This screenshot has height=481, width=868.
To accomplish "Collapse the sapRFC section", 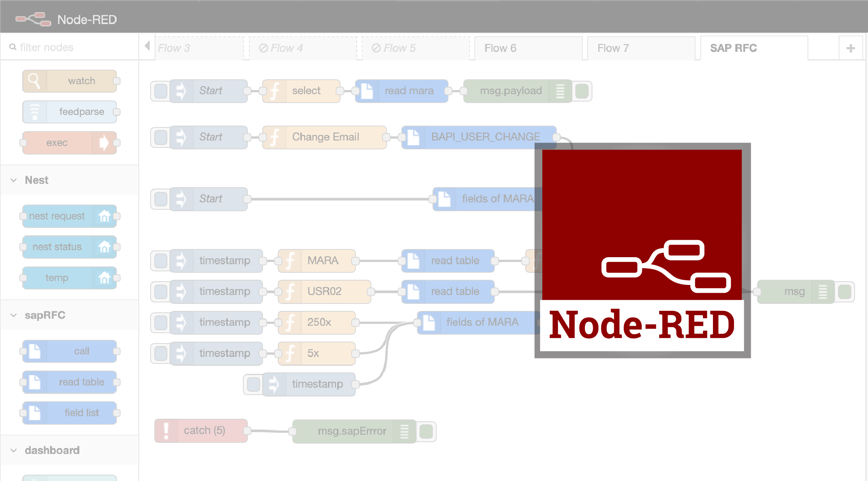I will [x=14, y=315].
